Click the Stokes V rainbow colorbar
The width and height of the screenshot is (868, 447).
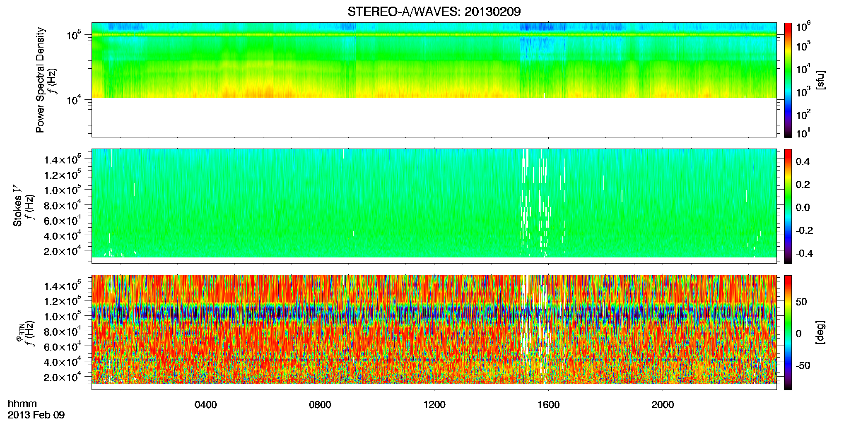point(788,206)
